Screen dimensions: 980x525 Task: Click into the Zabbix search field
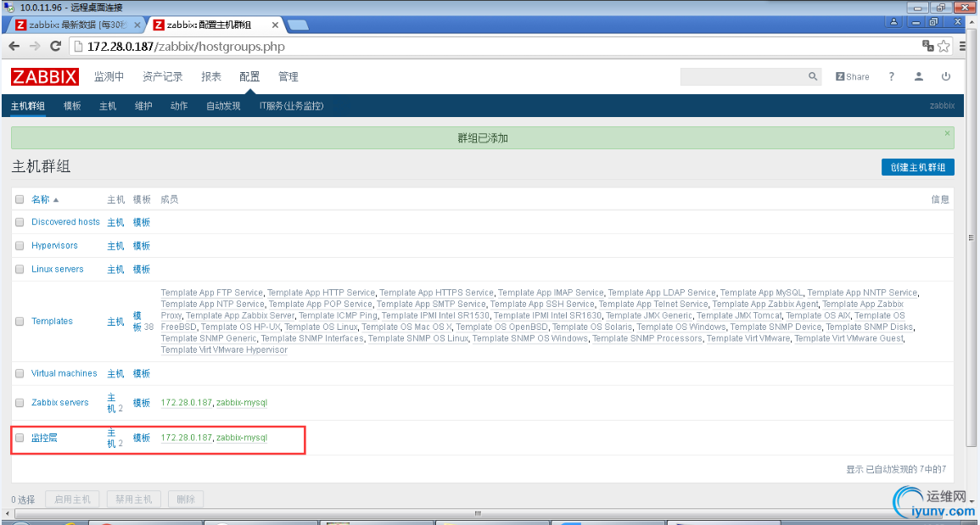click(x=744, y=76)
